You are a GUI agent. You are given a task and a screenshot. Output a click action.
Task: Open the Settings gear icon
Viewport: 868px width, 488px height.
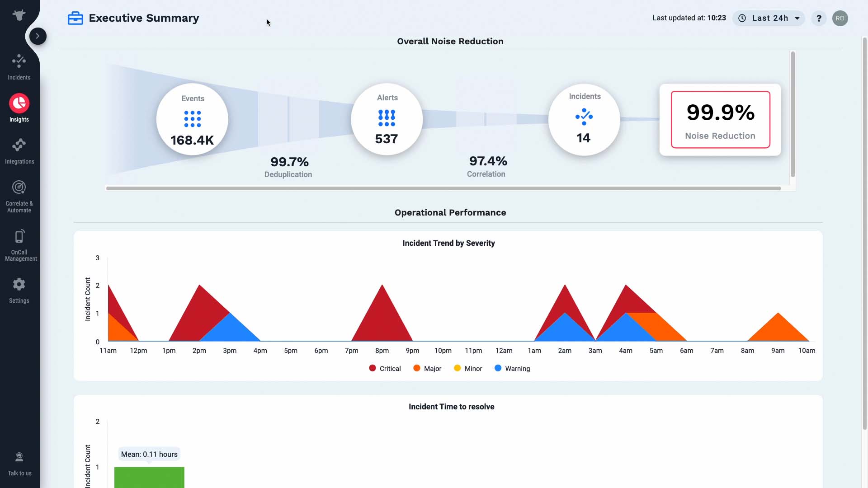pyautogui.click(x=19, y=284)
